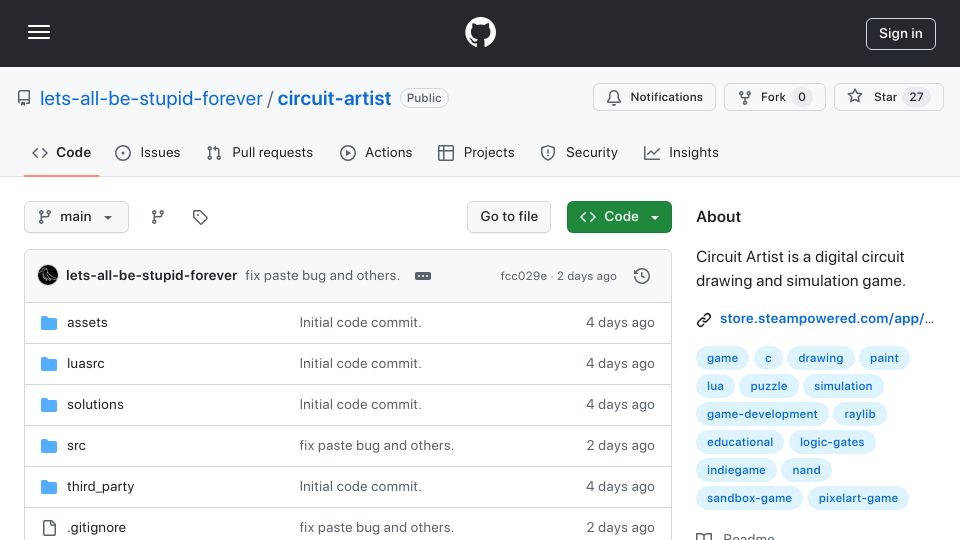Open .gitignore row commit message link

tap(377, 528)
